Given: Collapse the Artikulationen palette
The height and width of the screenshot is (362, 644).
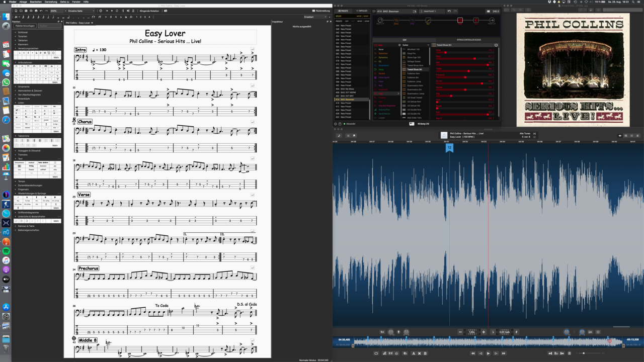Looking at the screenshot, I should coord(25,62).
